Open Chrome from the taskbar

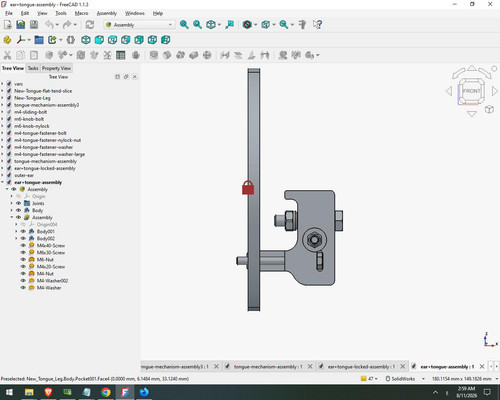[106, 392]
